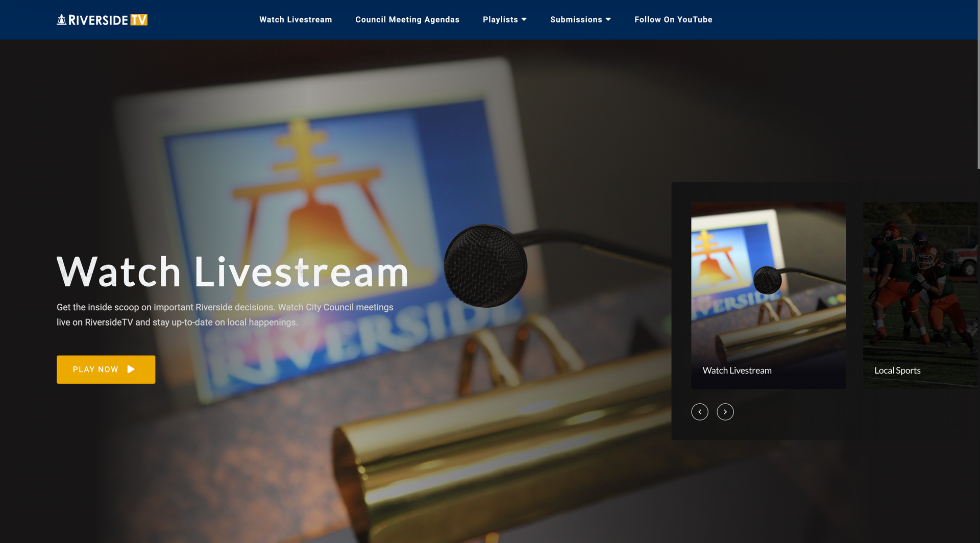This screenshot has width=980, height=543.
Task: Open the Submissions dropdown
Action: pos(580,19)
